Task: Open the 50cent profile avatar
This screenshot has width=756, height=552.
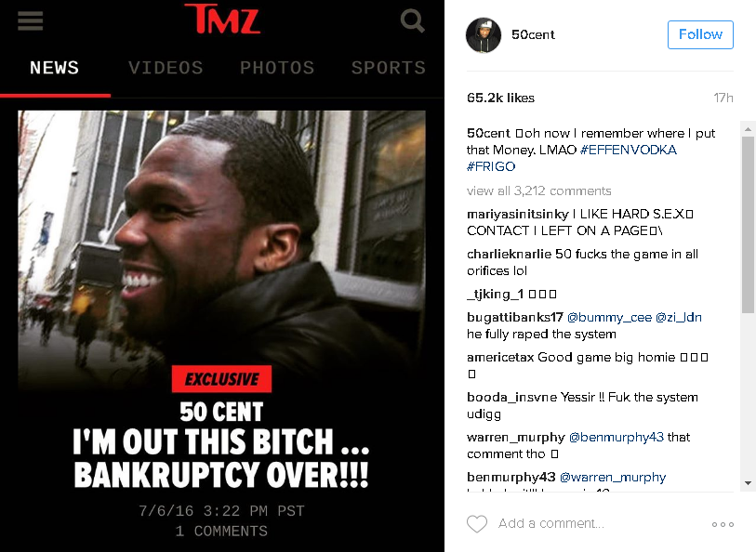Action: point(484,34)
